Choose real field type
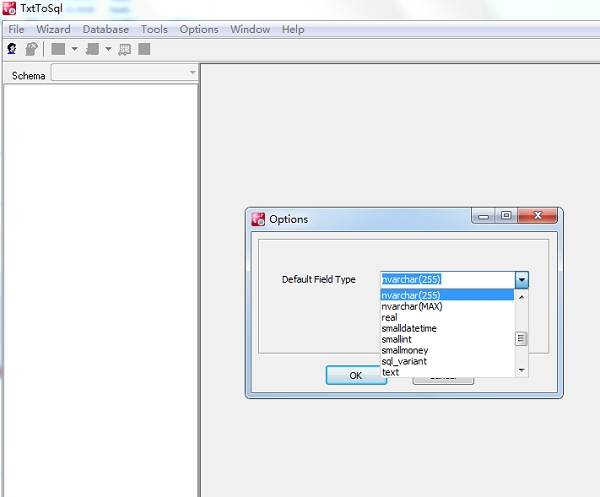 click(447, 318)
